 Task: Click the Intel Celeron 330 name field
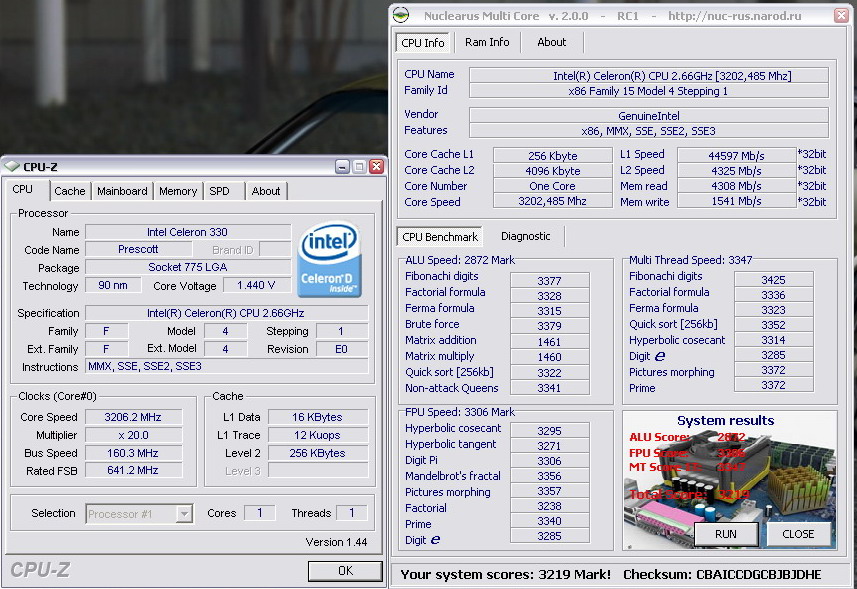click(x=187, y=232)
